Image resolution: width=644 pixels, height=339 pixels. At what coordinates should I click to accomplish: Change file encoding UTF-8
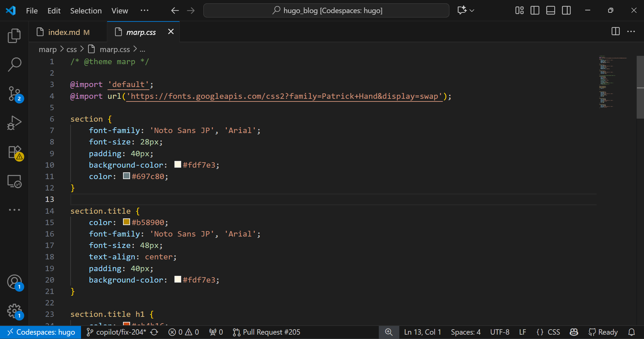(500, 332)
